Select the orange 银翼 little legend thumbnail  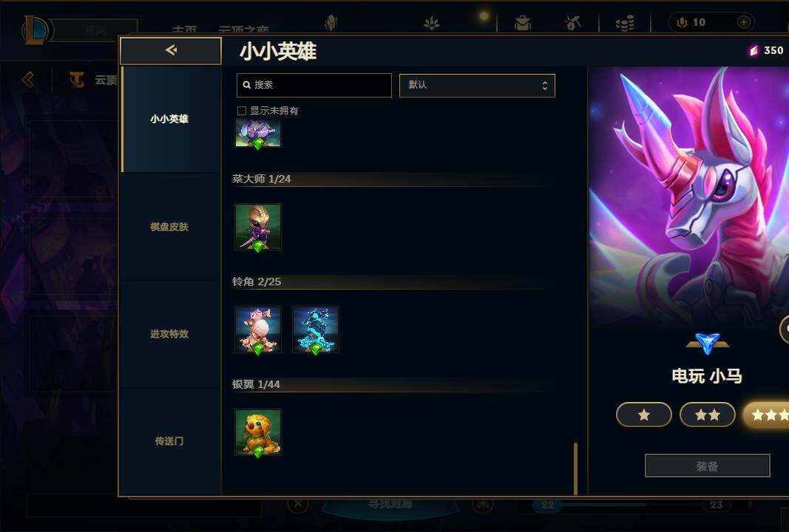258,432
